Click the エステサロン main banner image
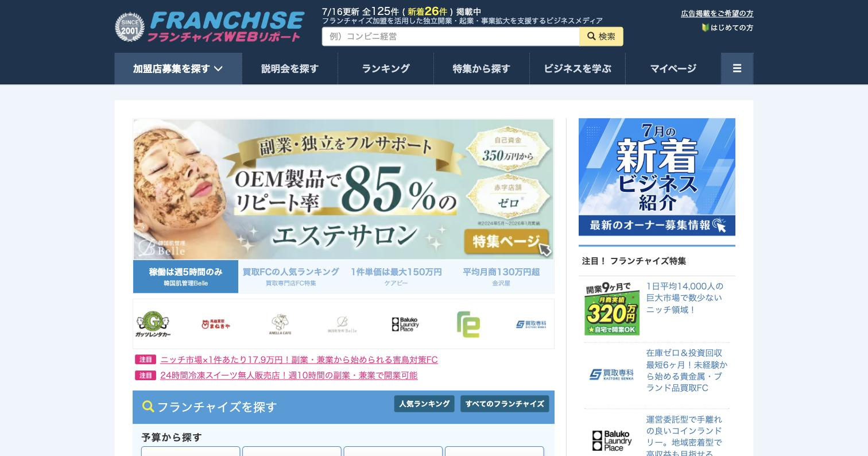This screenshot has height=456, width=868. tap(343, 189)
